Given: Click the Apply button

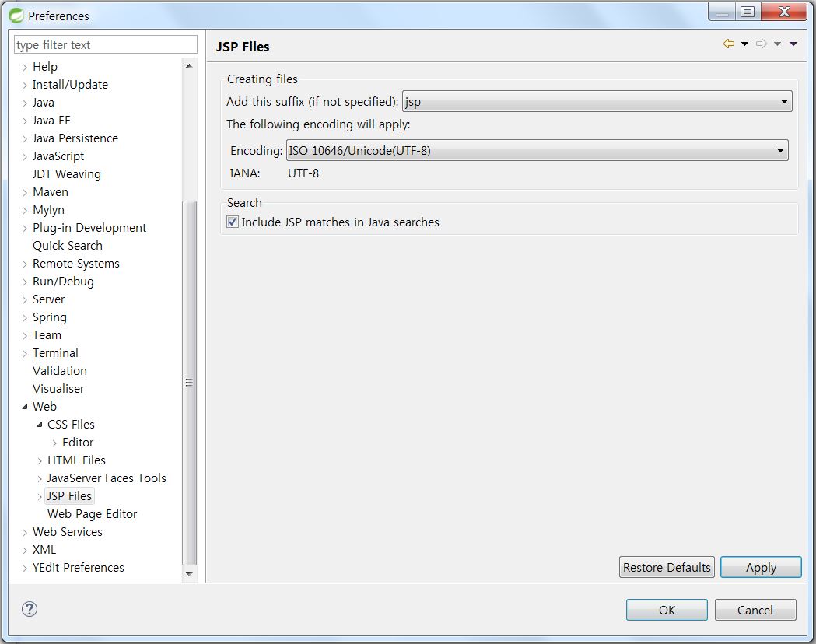Looking at the screenshot, I should (761, 567).
